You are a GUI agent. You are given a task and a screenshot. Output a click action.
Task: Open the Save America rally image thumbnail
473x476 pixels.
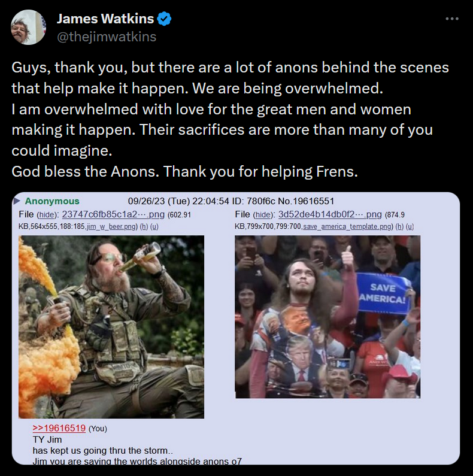328,317
